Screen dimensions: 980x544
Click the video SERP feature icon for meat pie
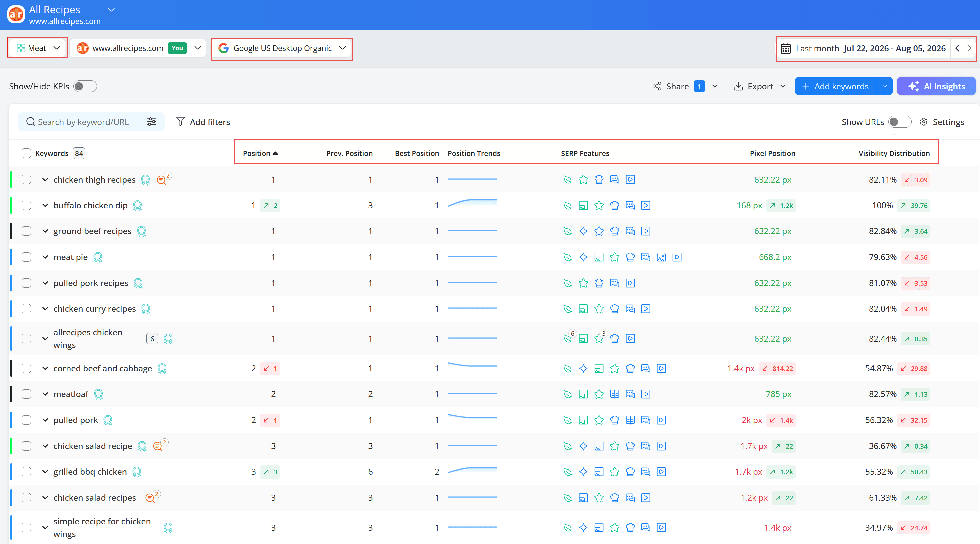click(x=677, y=257)
